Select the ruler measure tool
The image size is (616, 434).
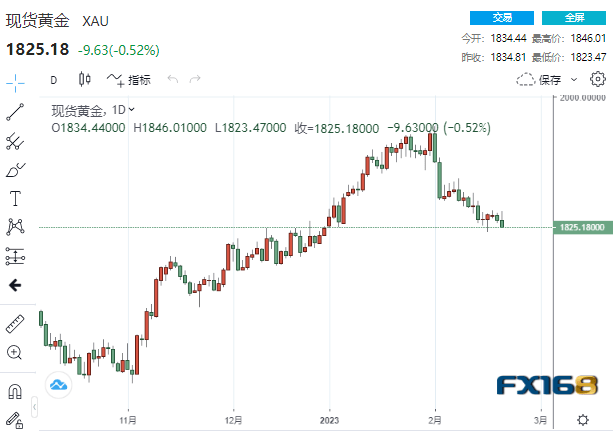coord(15,323)
